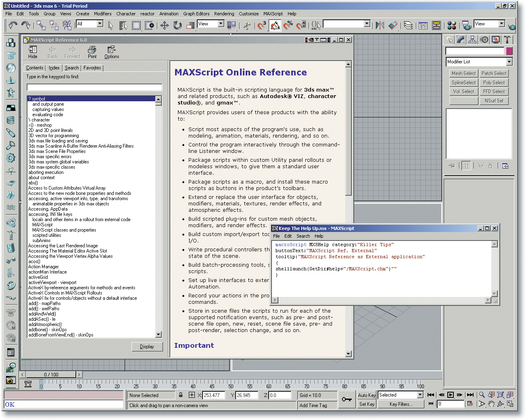Click the Mesh Select modifier button
Image resolution: width=526 pixels, height=420 pixels.
click(463, 73)
